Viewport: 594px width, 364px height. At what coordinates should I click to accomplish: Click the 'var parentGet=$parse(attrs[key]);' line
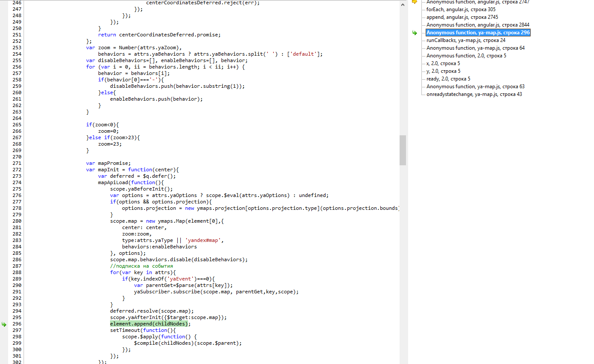tap(183, 285)
